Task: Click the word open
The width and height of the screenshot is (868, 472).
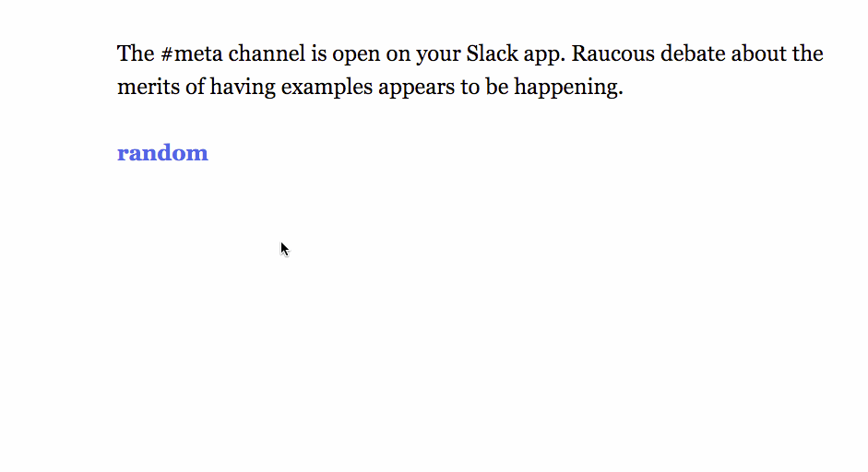Action: (355, 53)
